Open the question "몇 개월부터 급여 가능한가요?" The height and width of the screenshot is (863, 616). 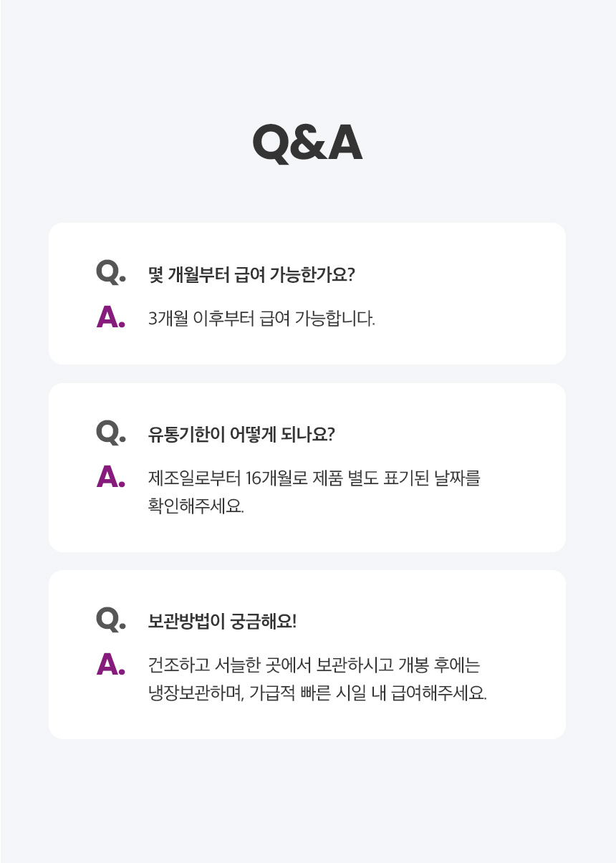[251, 275]
